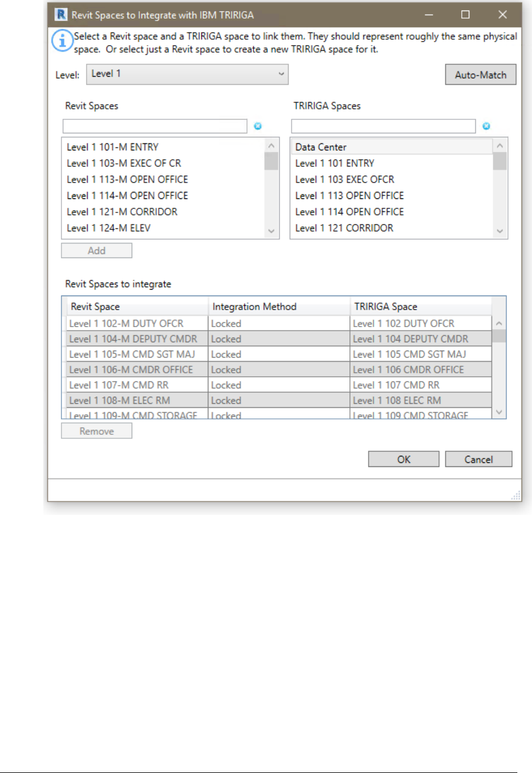Click the blue information icon

coord(61,41)
